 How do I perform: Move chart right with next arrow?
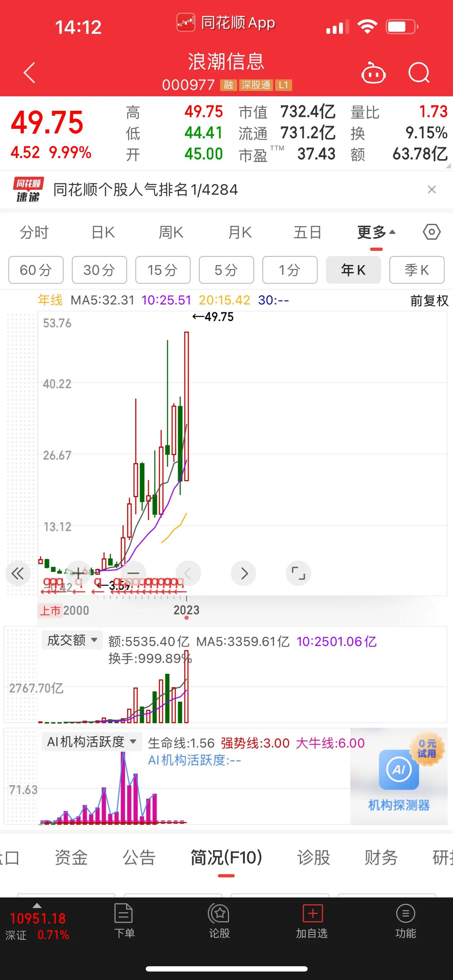[243, 573]
